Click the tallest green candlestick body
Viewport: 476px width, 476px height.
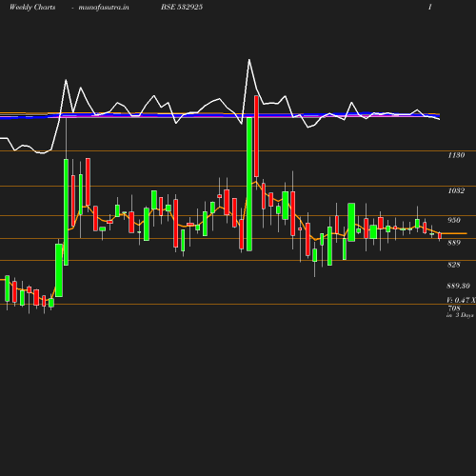pos(249,184)
